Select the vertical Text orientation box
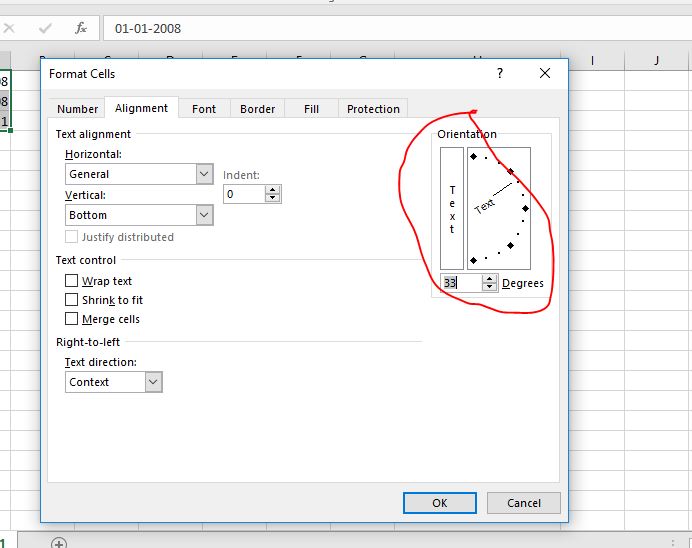The height and width of the screenshot is (548, 692). point(452,208)
